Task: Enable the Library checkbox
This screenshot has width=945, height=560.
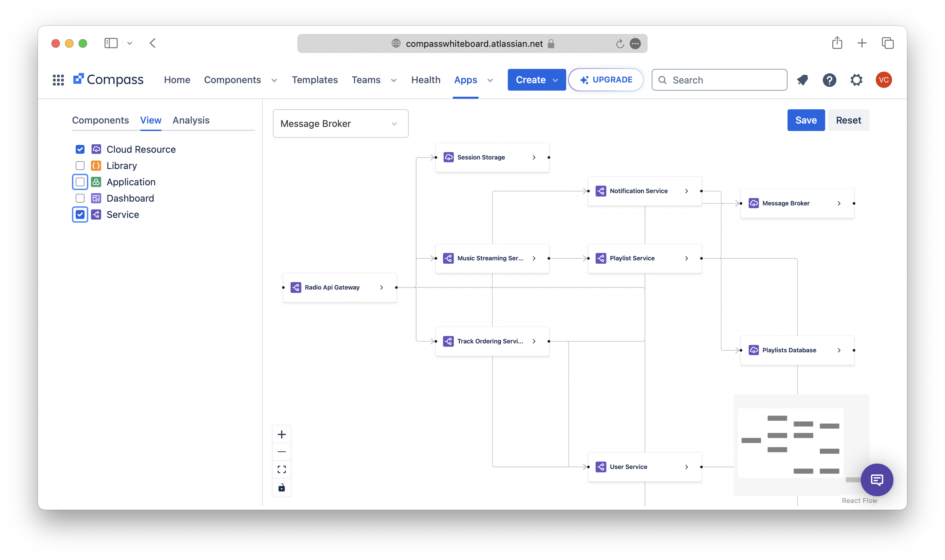Action: click(x=80, y=166)
